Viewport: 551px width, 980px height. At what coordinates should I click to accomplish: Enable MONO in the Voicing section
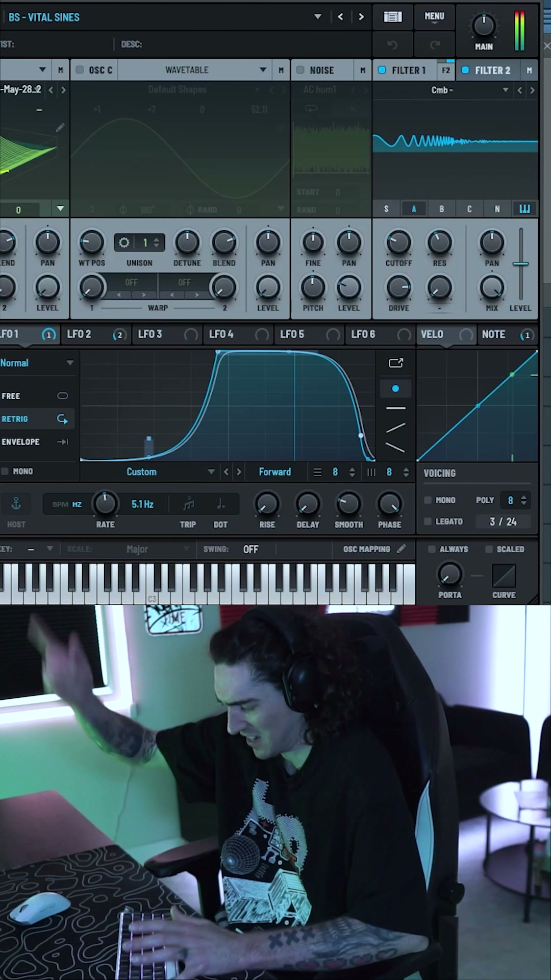pyautogui.click(x=428, y=500)
